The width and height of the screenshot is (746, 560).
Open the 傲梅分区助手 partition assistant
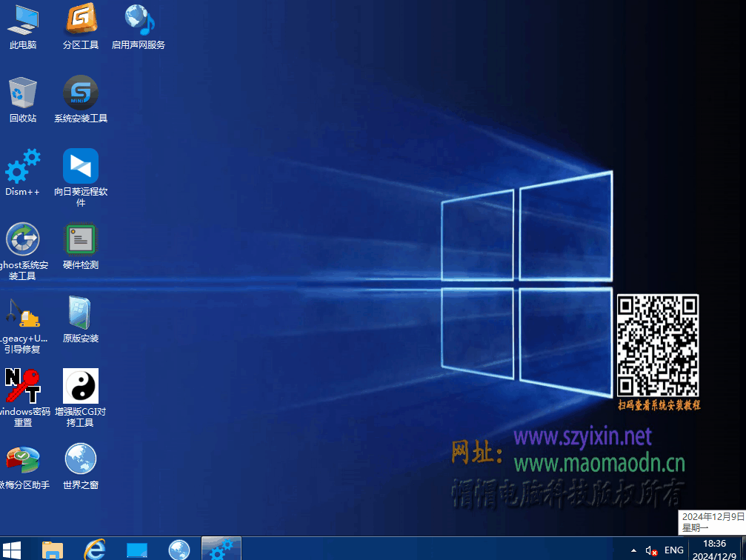tap(23, 460)
